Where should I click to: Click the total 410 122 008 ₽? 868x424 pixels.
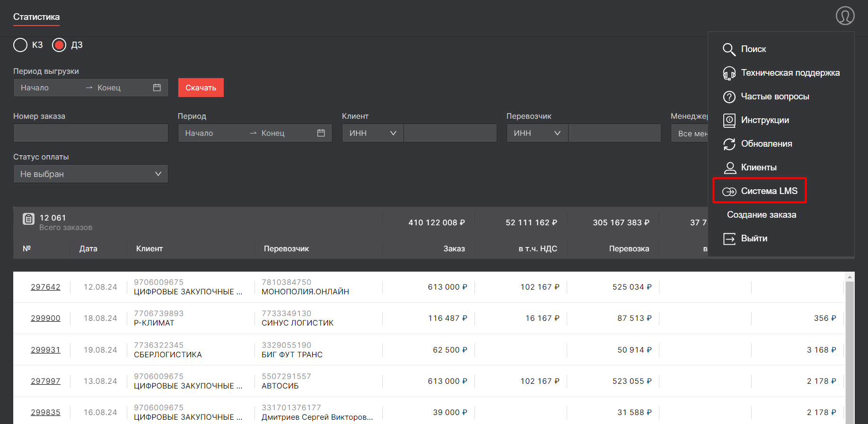pos(437,222)
